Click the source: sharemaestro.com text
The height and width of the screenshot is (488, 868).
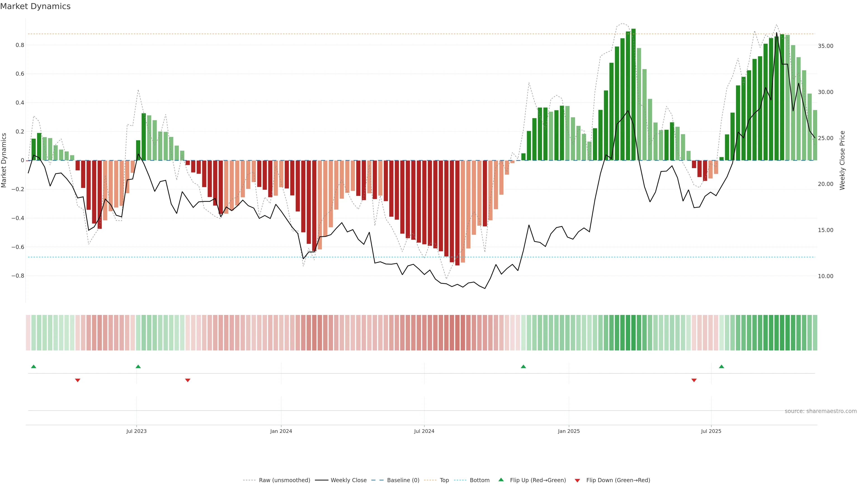tap(821, 411)
